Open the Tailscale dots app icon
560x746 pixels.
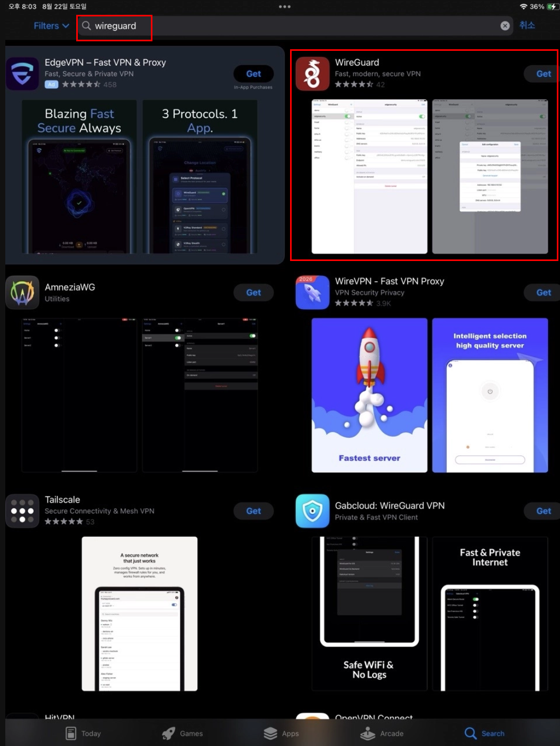coord(22,511)
